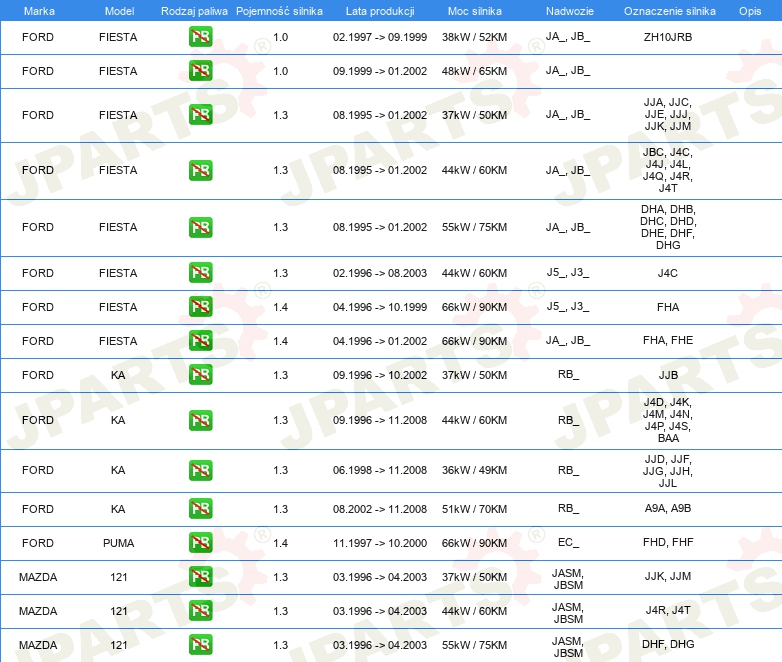
Task: Select the 09.1999 -> 01.2002 date cell
Action: click(x=380, y=71)
